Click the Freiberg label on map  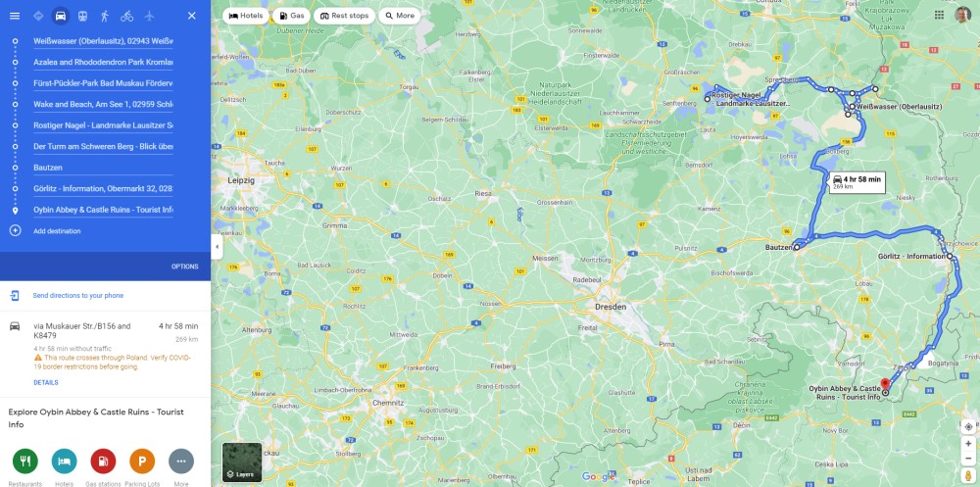pos(504,366)
